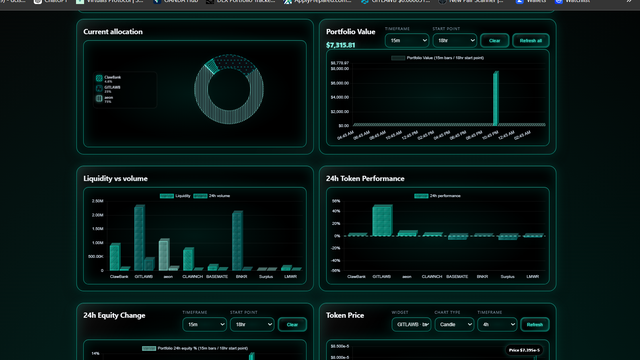Viewport: 640px width, 360px height.
Task: Click LMWR axis label in Token Performance chart
Action: (533, 276)
